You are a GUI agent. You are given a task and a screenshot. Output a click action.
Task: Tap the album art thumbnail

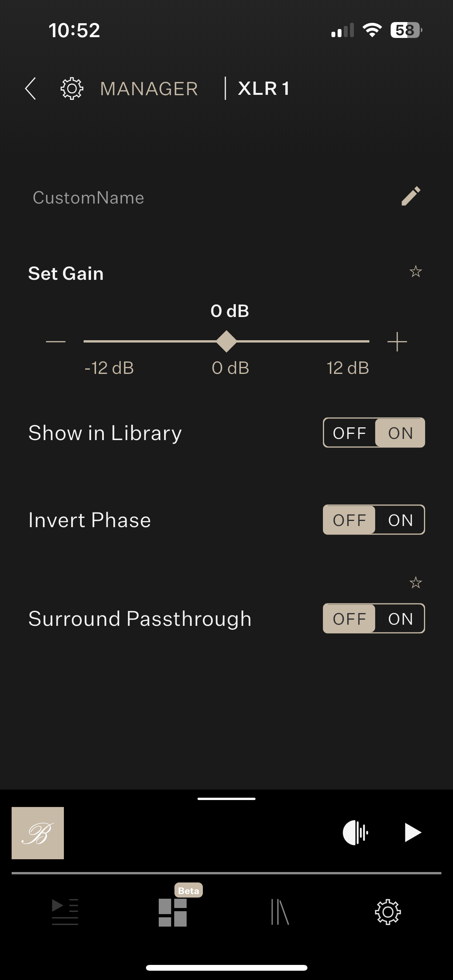(x=38, y=833)
